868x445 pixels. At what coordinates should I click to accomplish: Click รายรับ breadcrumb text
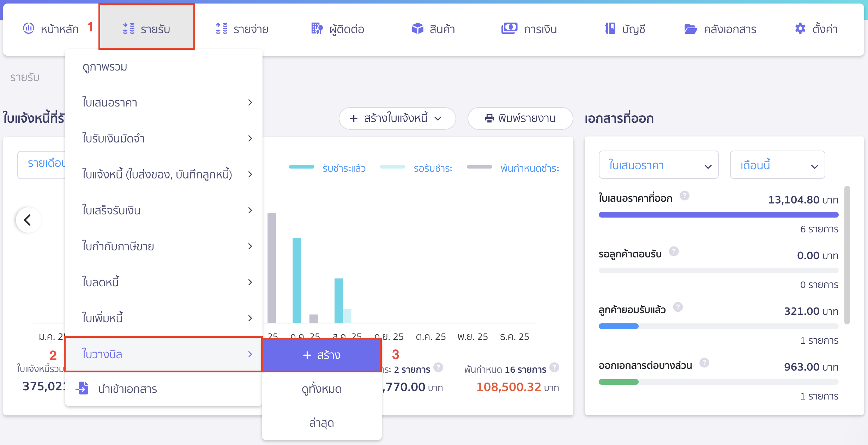(x=25, y=77)
